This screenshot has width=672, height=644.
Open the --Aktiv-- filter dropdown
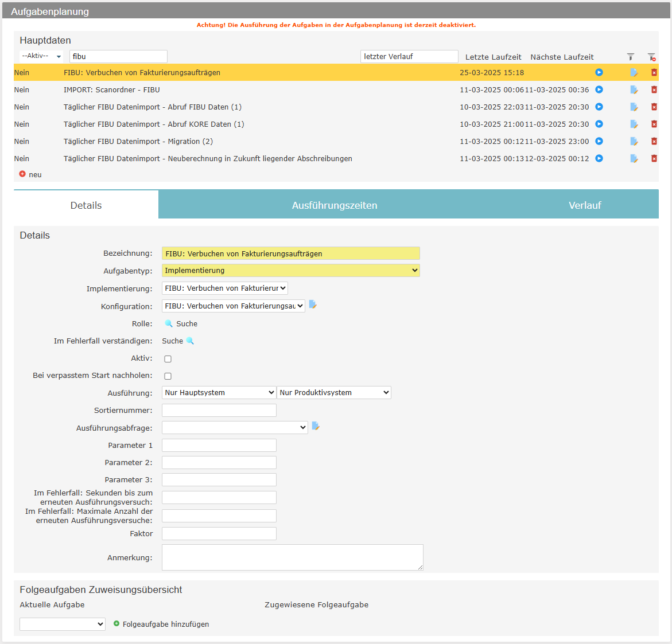tap(41, 56)
